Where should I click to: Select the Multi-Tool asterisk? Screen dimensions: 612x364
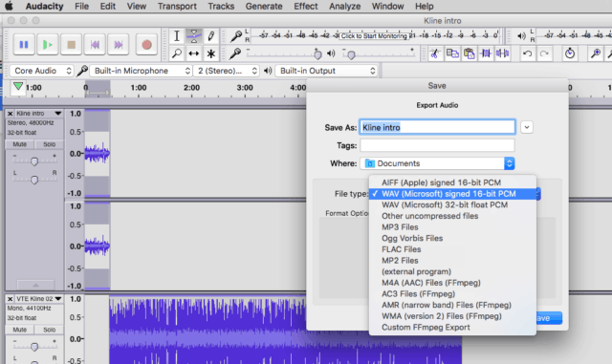tap(210, 54)
